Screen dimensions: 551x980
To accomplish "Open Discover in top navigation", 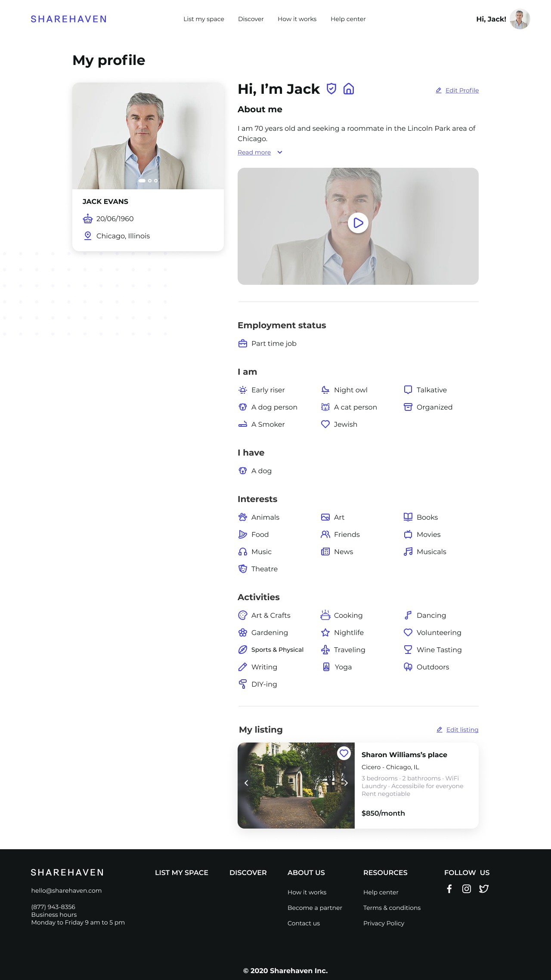I will tap(251, 19).
